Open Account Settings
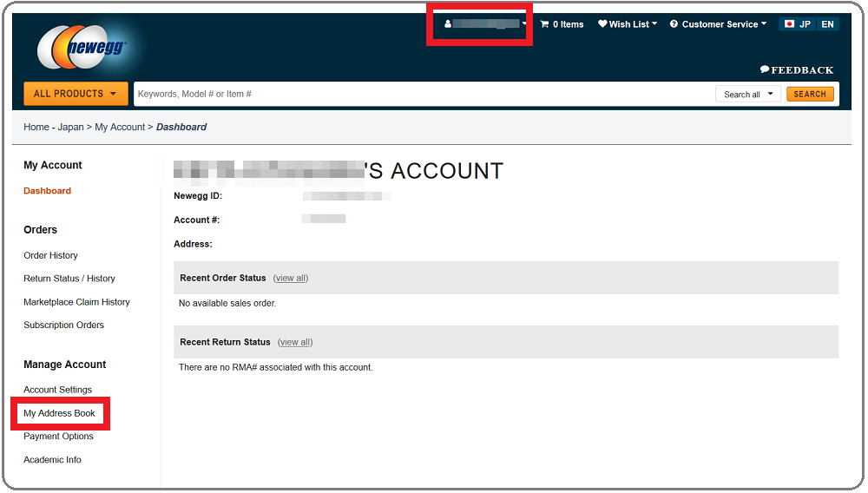The image size is (868, 493). tap(57, 390)
